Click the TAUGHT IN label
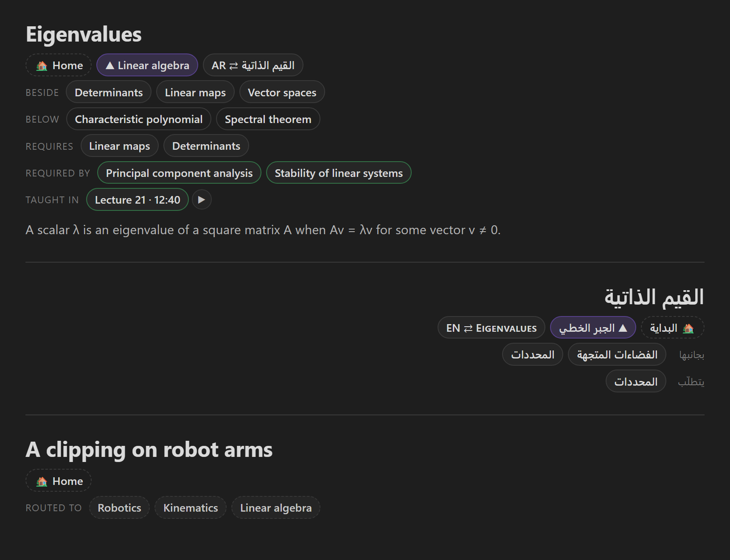 (52, 200)
